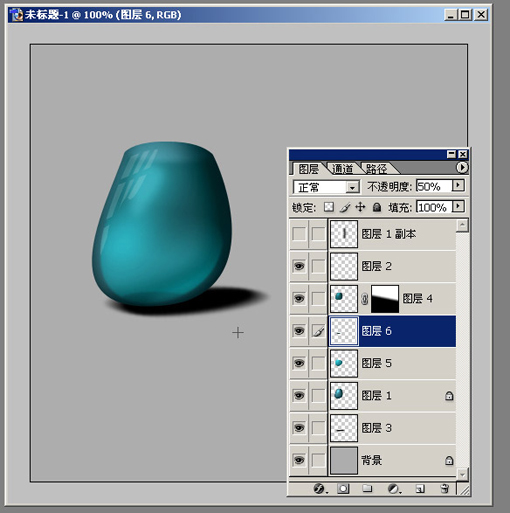Image resolution: width=510 pixels, height=513 pixels.
Task: Add a layer style via bottom icon
Action: click(x=320, y=489)
